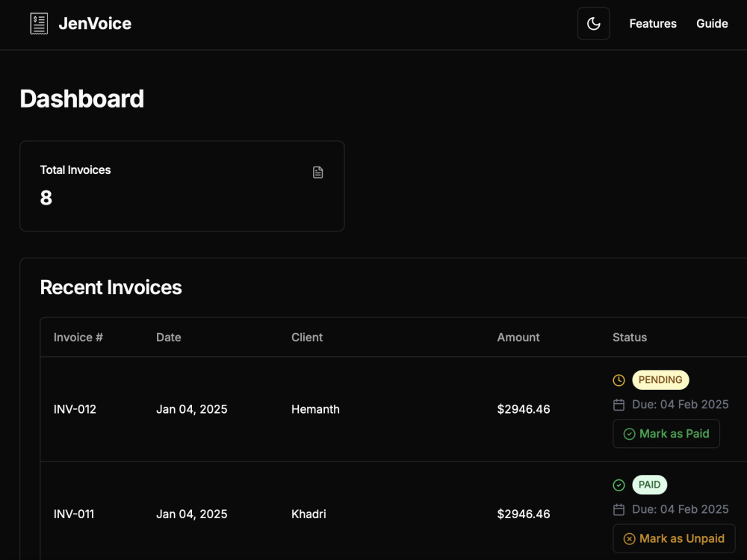Click the JenVoice brand name link

pyautogui.click(x=95, y=23)
